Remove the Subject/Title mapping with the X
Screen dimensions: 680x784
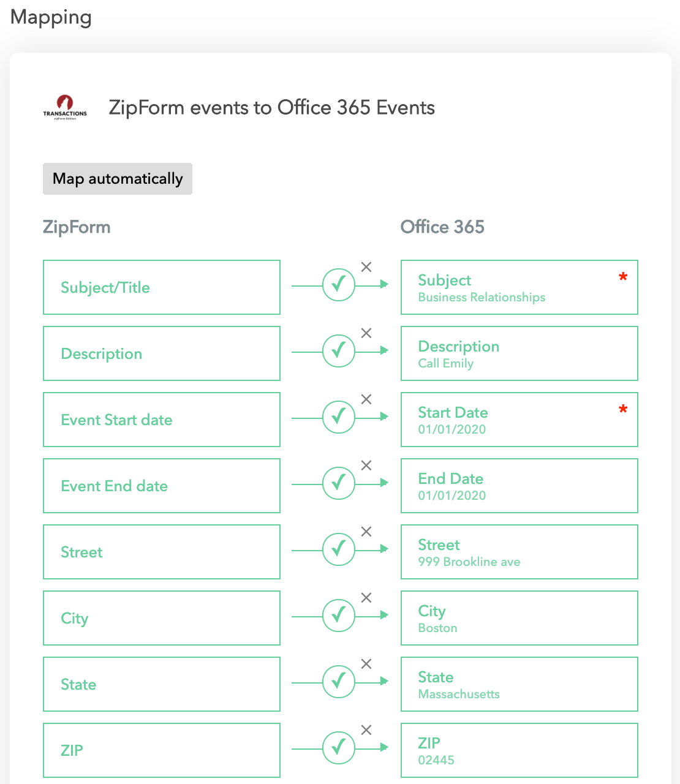(366, 267)
